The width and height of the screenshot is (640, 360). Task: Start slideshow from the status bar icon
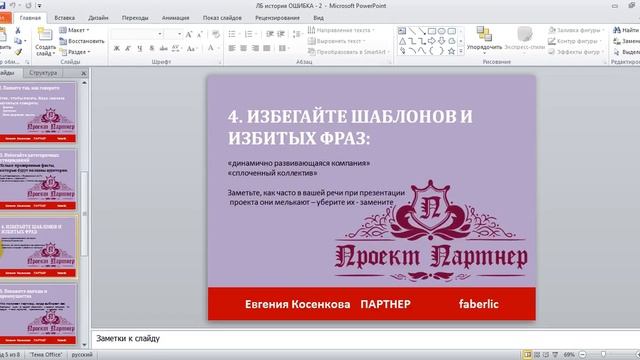555,355
